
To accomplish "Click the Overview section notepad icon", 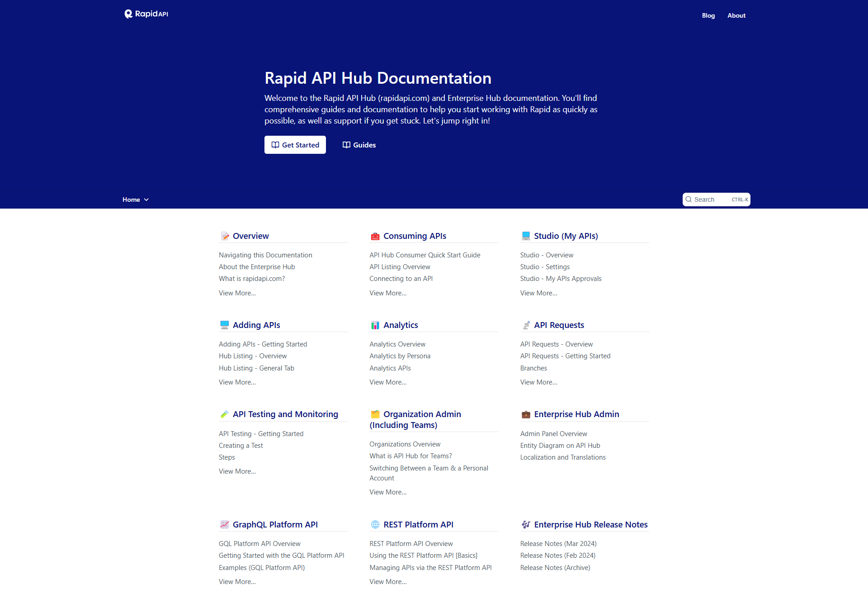I will pos(225,236).
